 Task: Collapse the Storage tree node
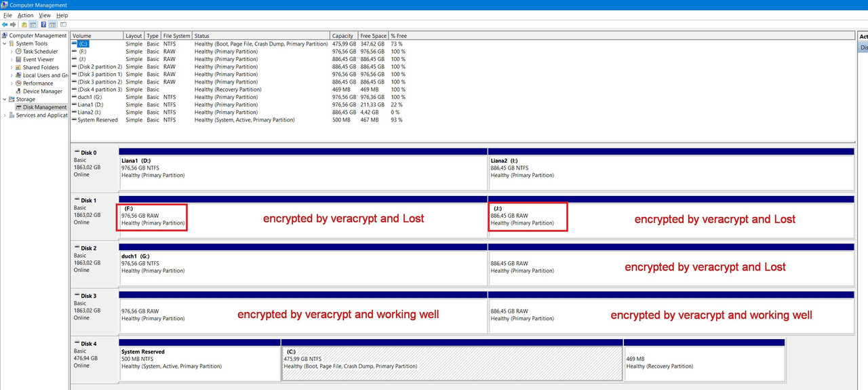[5, 99]
